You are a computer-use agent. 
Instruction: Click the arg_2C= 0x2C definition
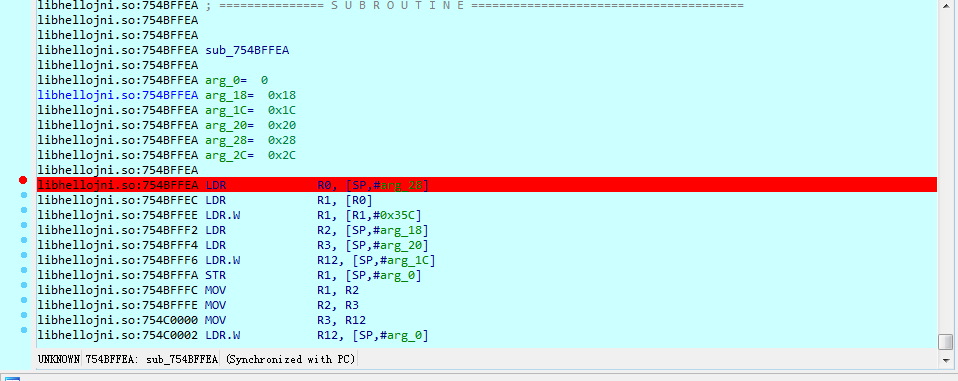click(250, 155)
